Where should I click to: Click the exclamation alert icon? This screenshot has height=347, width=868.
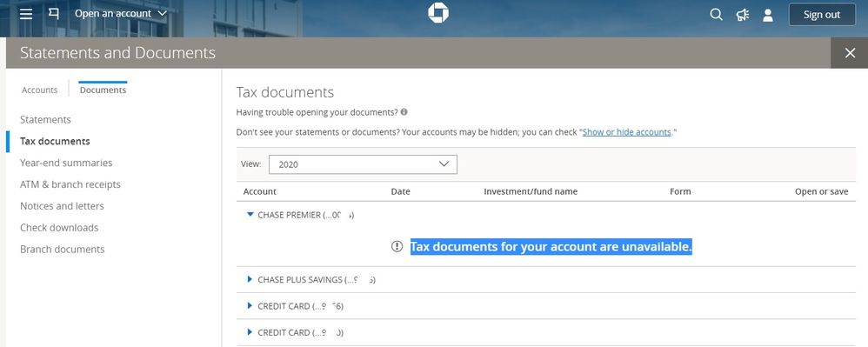point(397,246)
